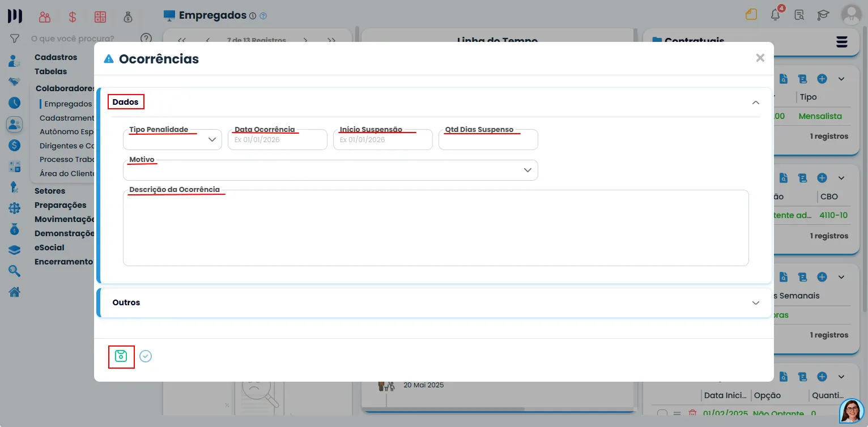868x427 pixels.
Task: Open the magnifier icon in left sidebar
Action: point(15,271)
